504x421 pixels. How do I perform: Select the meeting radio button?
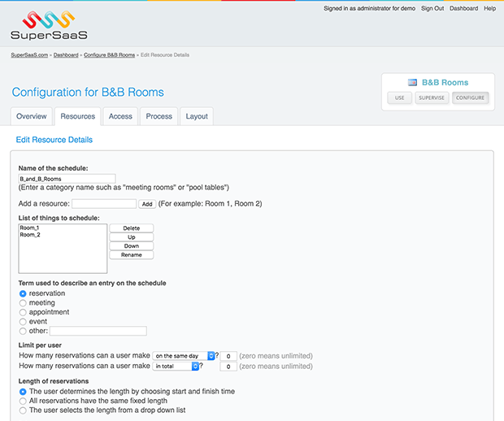coord(23,303)
